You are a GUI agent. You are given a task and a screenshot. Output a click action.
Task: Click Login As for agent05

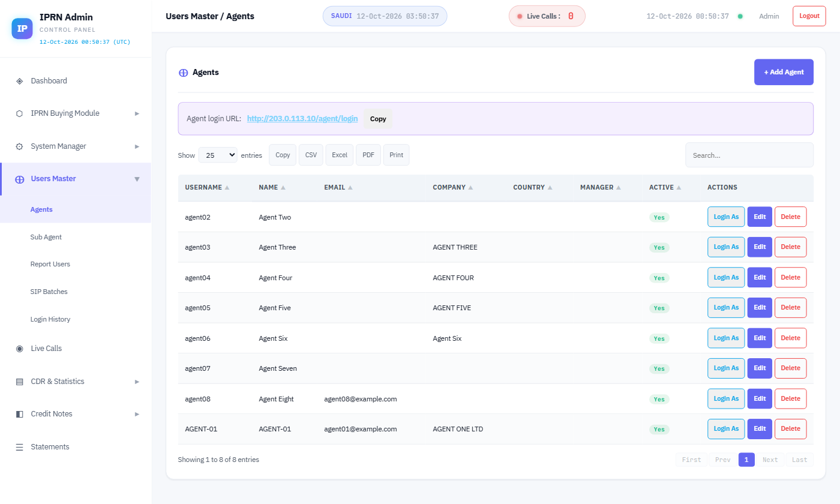click(x=726, y=308)
